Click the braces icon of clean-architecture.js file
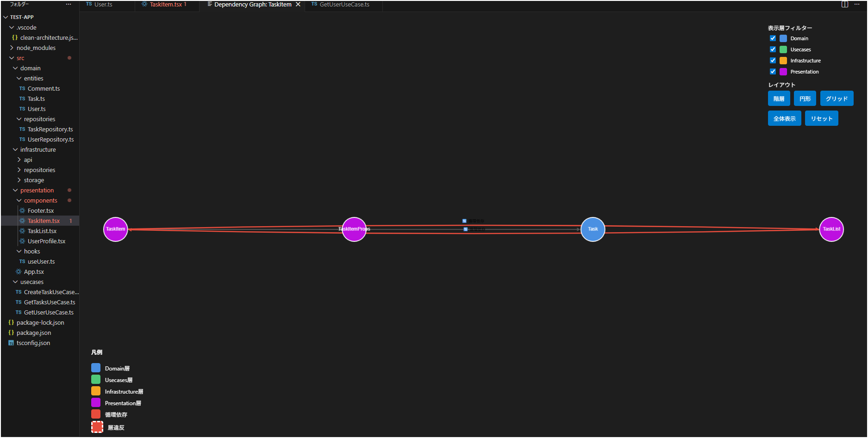 point(15,37)
